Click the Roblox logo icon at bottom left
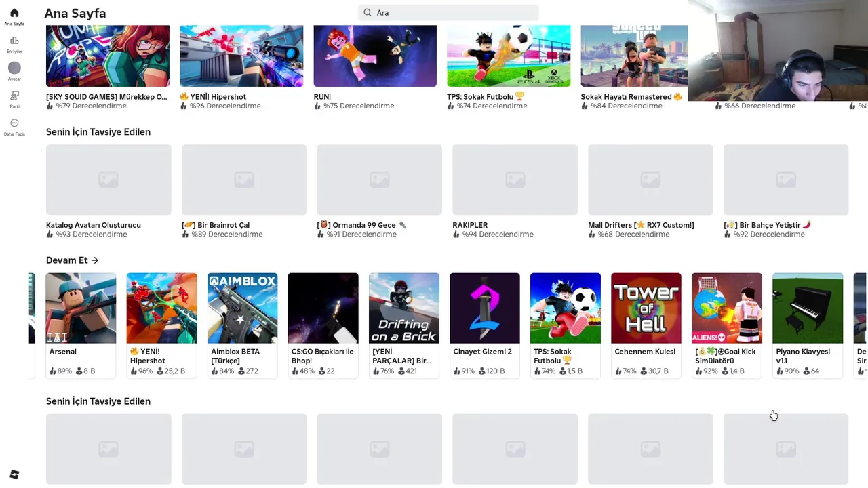This screenshot has width=868, height=488. [x=14, y=474]
